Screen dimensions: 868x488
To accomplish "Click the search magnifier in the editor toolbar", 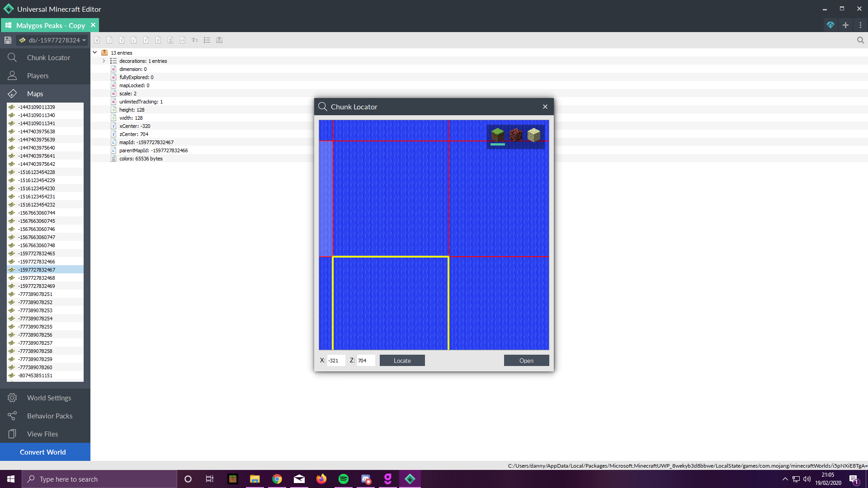I will tap(860, 40).
